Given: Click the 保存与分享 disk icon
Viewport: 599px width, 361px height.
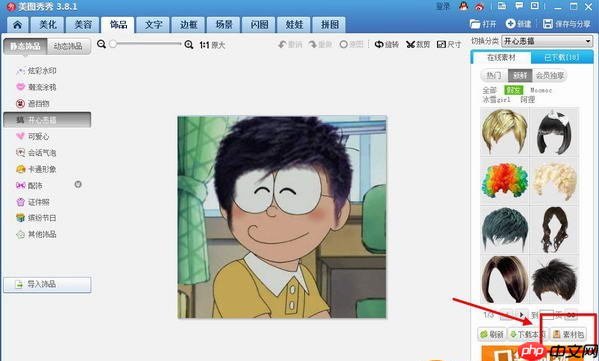Looking at the screenshot, I should 547,24.
